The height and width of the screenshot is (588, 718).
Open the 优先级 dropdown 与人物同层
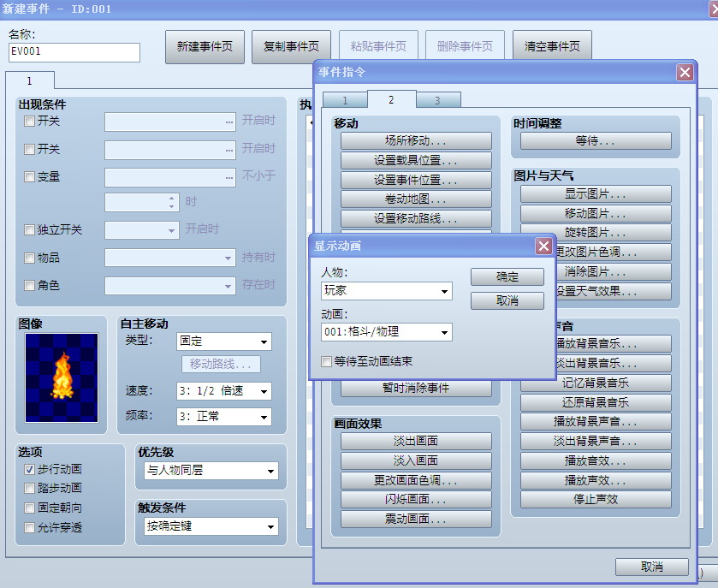(211, 470)
